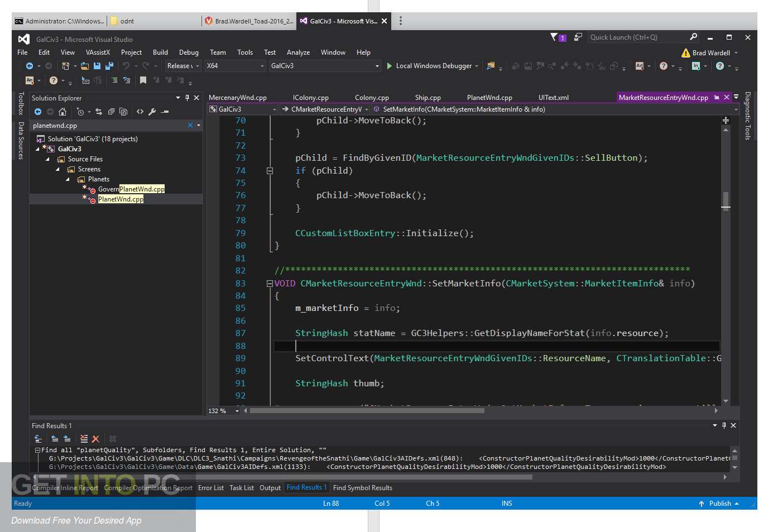Click Clear All red X in Find Results
The height and width of the screenshot is (532, 778).
coord(95,439)
